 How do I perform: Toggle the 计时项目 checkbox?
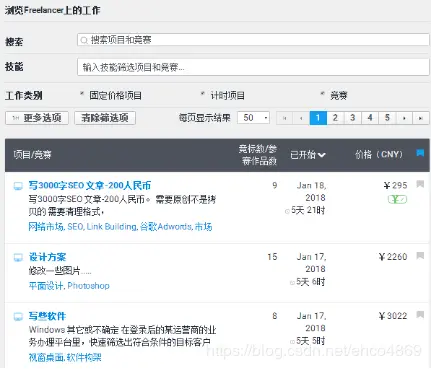coord(202,94)
